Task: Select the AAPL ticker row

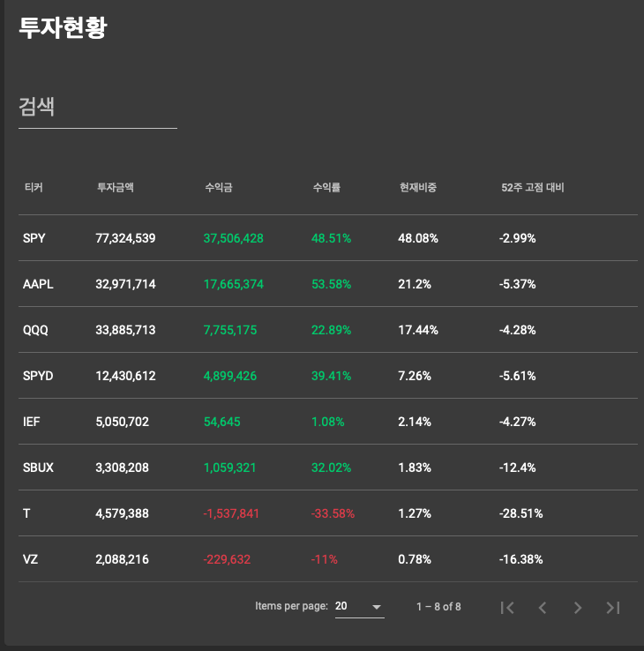Action: point(328,284)
